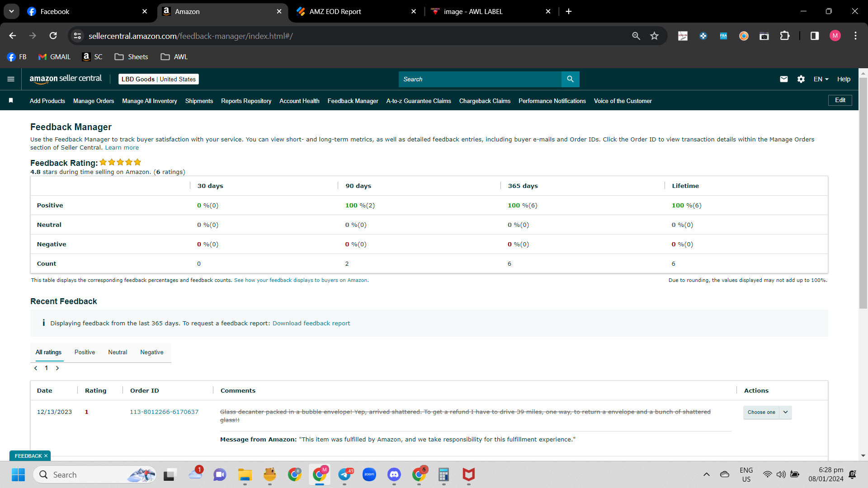868x488 pixels.
Task: Click the See how your feedback displays link
Action: coord(301,280)
